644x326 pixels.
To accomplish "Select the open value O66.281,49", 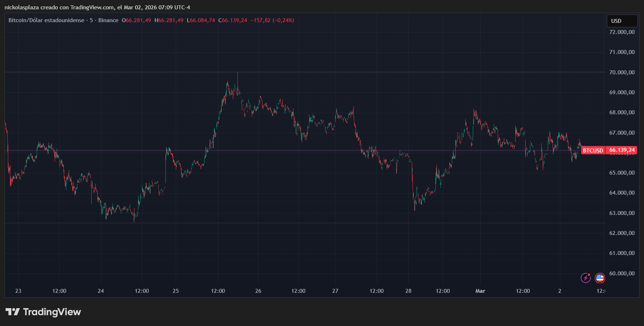I will coord(136,20).
